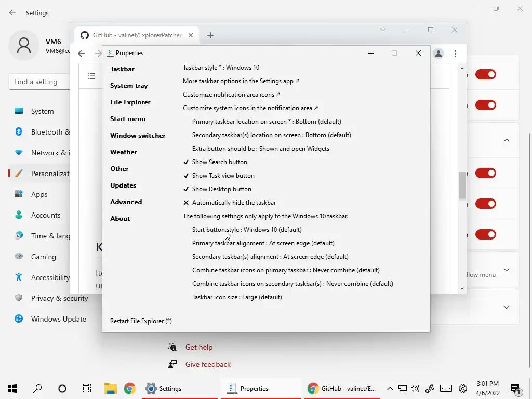Change Secondary taskbar(s) location on screen
This screenshot has height=399, width=532.
tap(271, 135)
